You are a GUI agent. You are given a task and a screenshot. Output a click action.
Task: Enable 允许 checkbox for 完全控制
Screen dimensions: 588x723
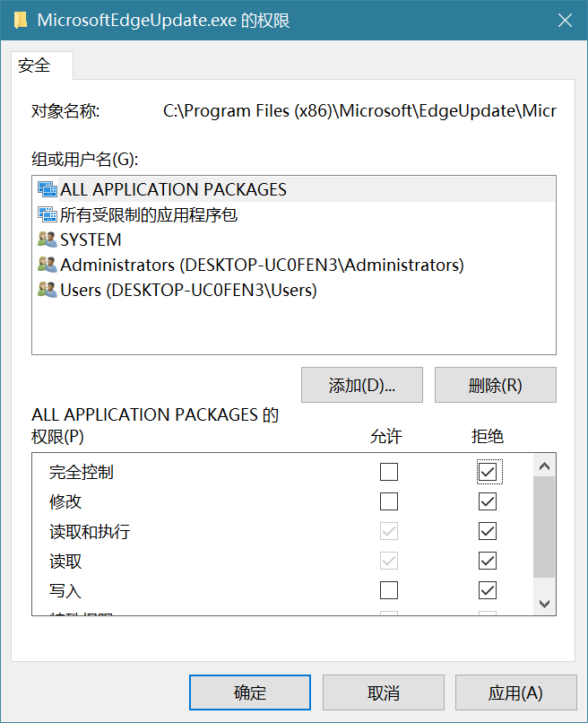389,472
